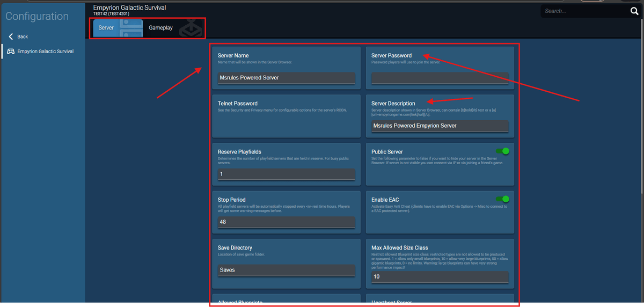Click the Stop Period value field
Viewport: 644px width, 307px height.
(286, 222)
